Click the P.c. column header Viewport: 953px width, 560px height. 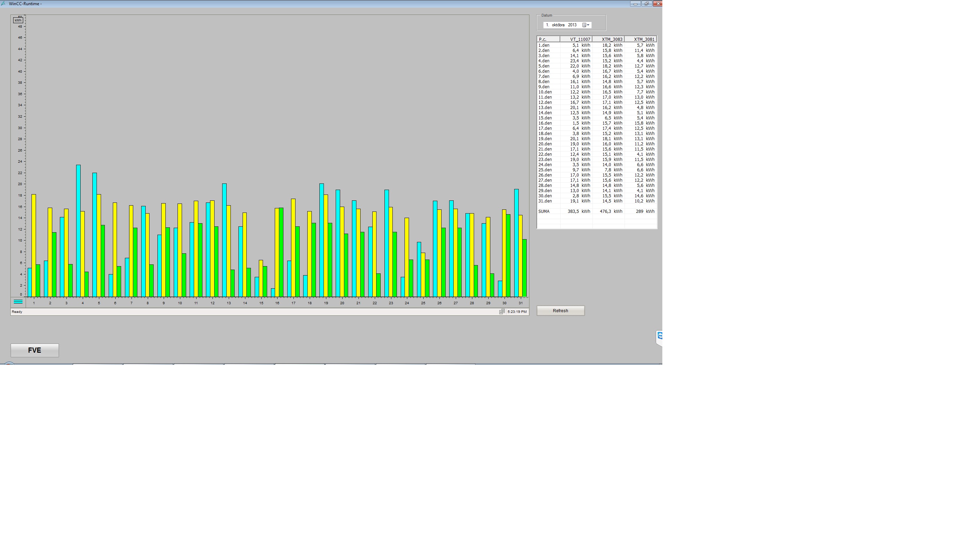click(x=548, y=39)
